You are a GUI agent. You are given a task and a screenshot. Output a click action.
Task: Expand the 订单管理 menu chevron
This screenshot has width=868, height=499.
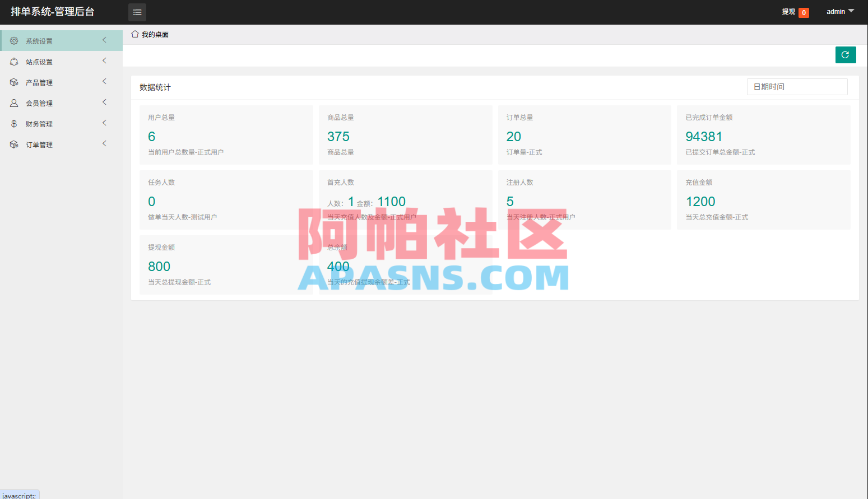coord(104,143)
